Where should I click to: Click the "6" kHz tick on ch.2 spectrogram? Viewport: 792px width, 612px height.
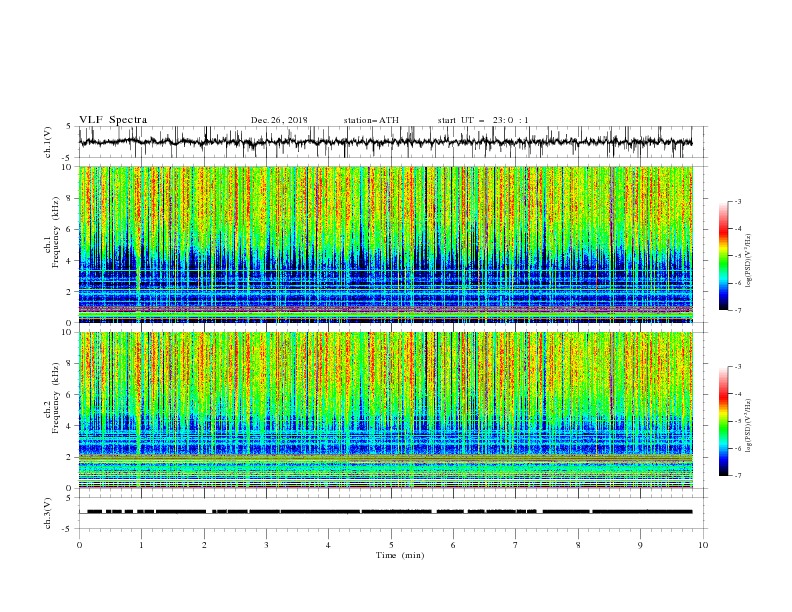(69, 395)
